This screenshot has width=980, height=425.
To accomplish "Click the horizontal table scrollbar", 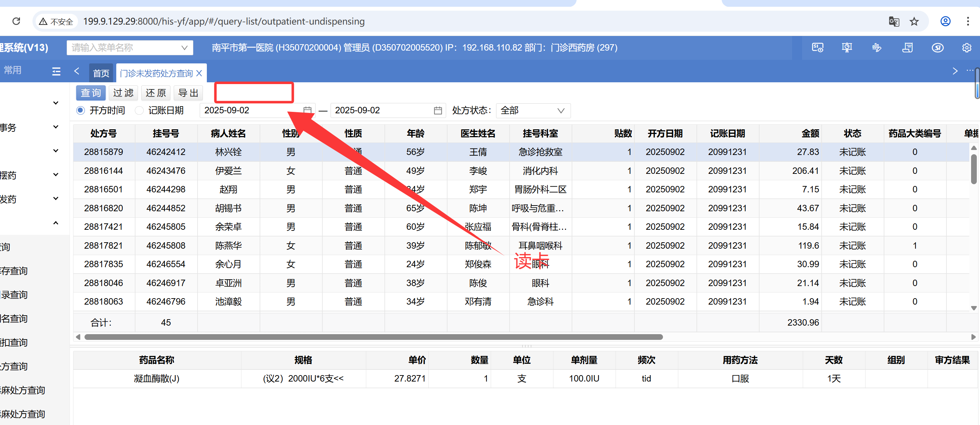I will click(373, 337).
